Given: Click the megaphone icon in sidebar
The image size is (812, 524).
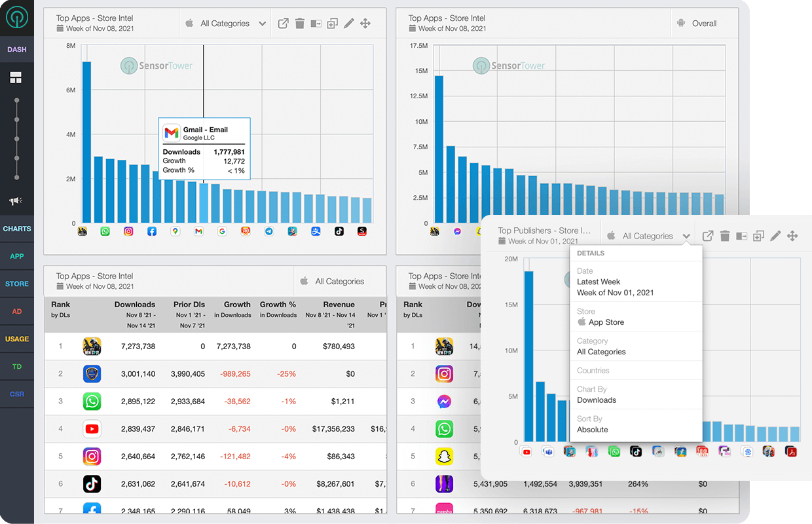Looking at the screenshot, I should (x=16, y=201).
